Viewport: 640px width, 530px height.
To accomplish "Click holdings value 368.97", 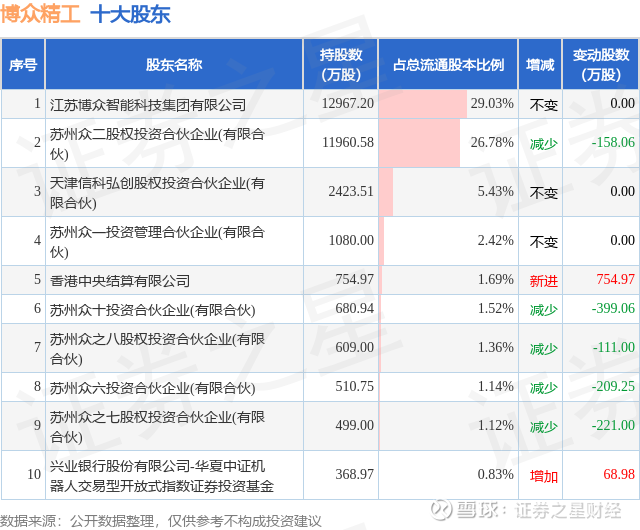I will coord(354,474).
